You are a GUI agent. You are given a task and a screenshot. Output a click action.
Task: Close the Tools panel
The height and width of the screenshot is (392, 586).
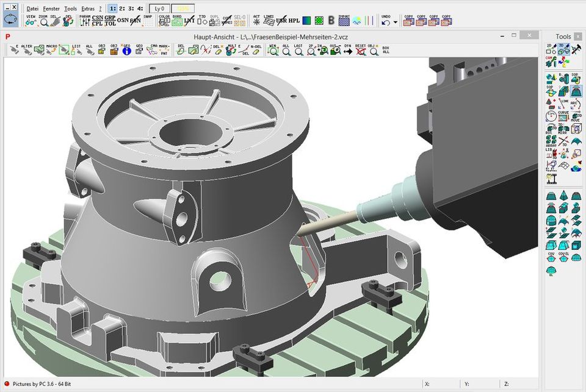pos(577,37)
